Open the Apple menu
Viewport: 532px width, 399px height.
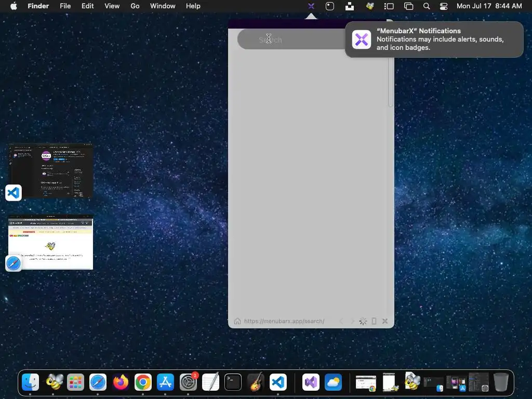pos(14,6)
